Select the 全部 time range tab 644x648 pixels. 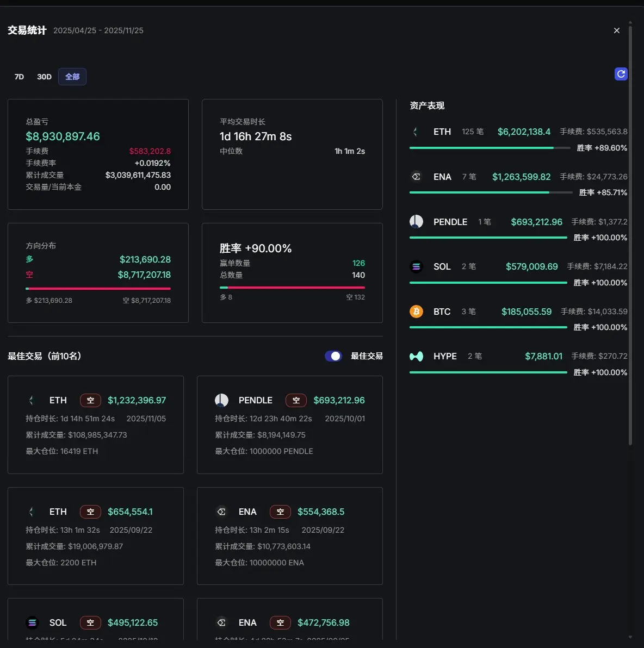(x=72, y=77)
